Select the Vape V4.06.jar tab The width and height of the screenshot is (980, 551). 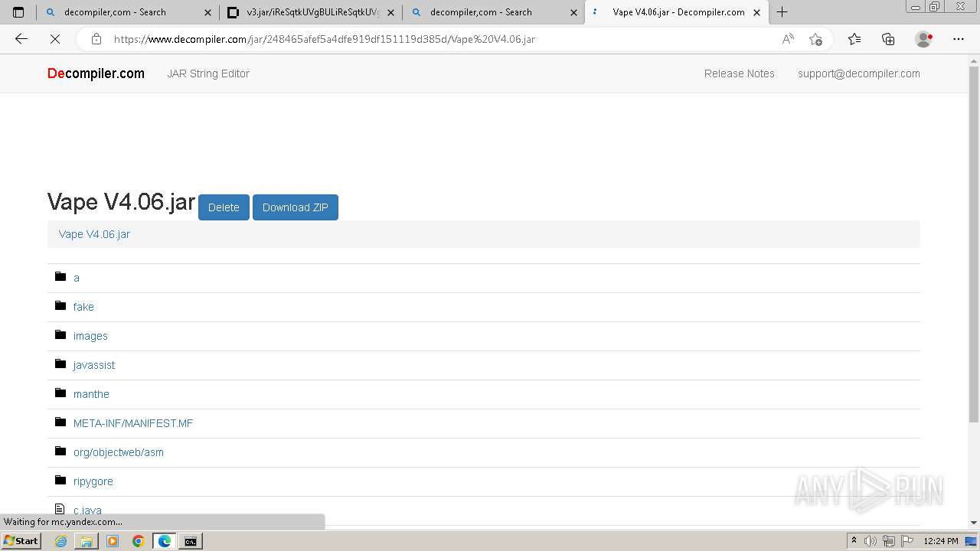click(677, 12)
